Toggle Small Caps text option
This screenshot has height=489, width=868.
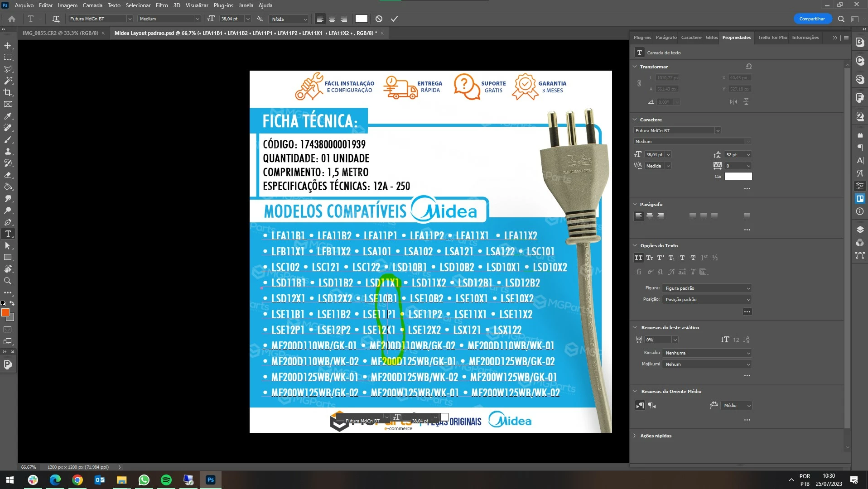[649, 258]
